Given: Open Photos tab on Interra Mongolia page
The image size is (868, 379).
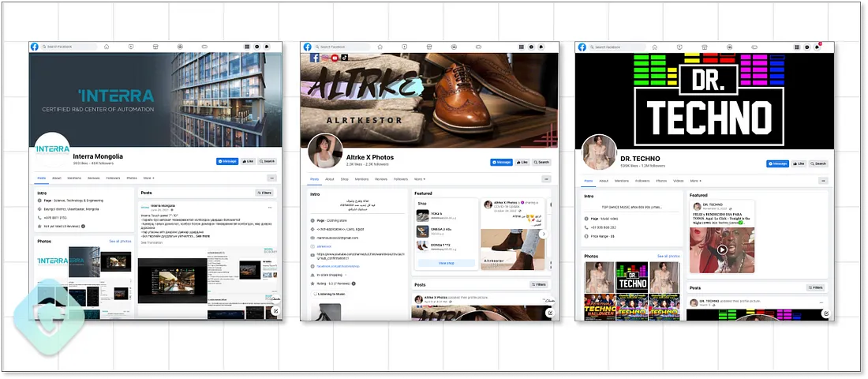Looking at the screenshot, I should [x=132, y=178].
